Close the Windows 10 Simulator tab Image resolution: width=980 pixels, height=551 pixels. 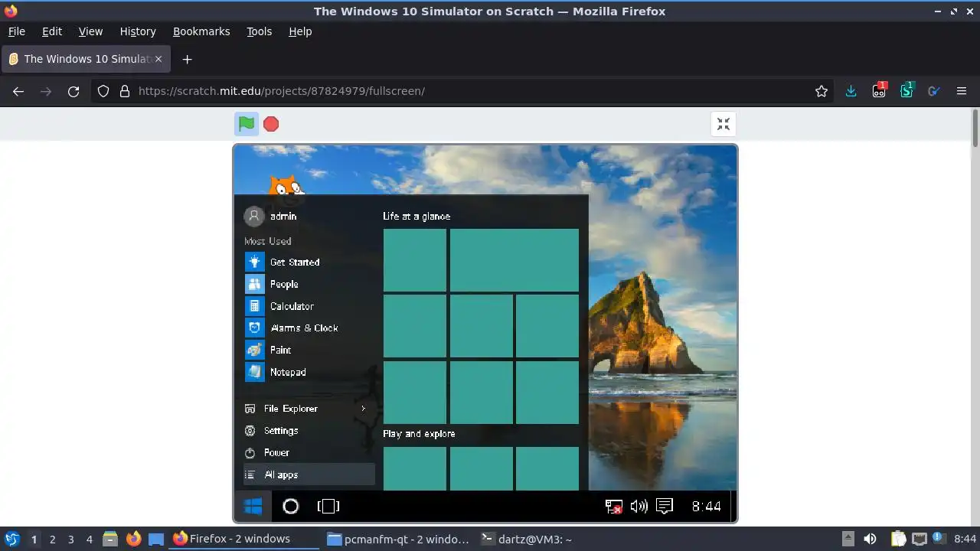158,59
